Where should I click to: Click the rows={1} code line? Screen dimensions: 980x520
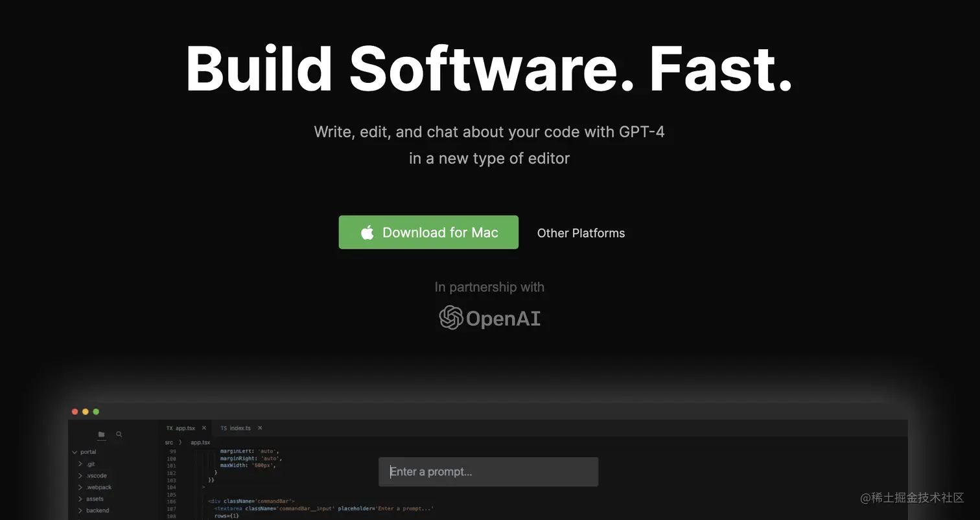click(227, 516)
